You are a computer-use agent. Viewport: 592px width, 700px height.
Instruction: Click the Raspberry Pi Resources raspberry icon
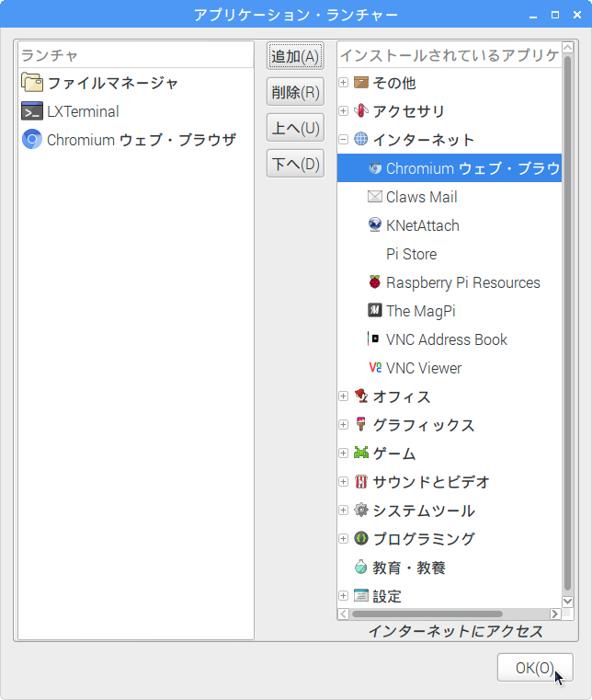coord(375,282)
